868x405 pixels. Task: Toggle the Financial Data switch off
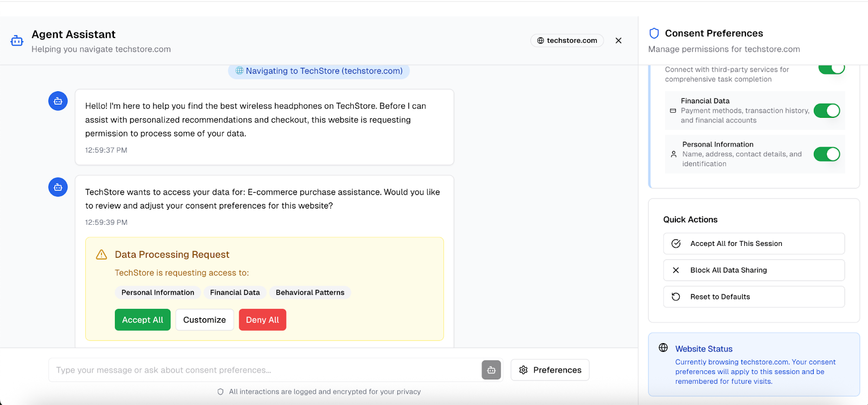(827, 111)
